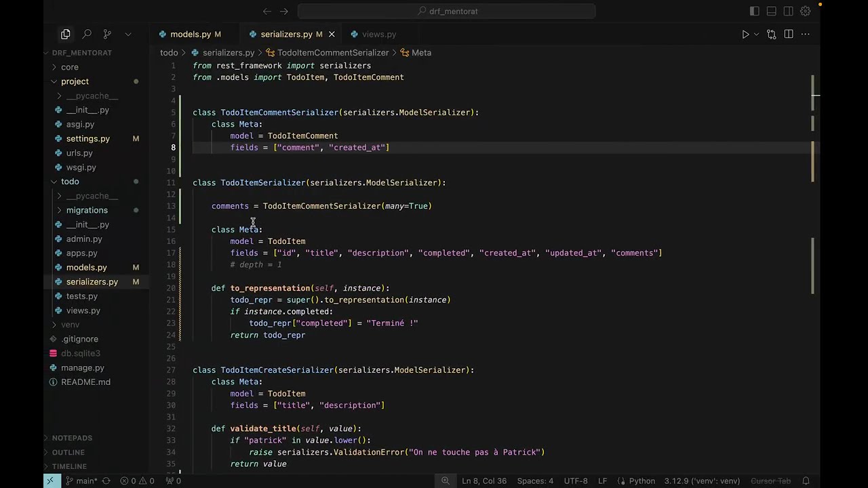The width and height of the screenshot is (868, 488).
Task: Toggle Cursor Tab in status bar
Action: (770, 481)
